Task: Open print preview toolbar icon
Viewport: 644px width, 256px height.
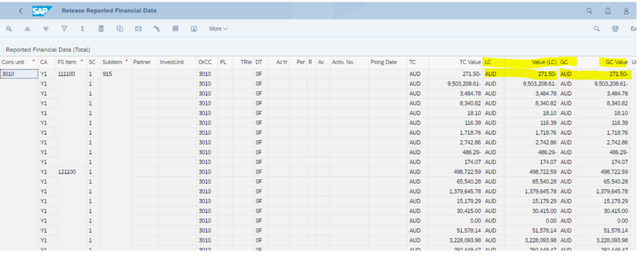Action: coord(101,29)
